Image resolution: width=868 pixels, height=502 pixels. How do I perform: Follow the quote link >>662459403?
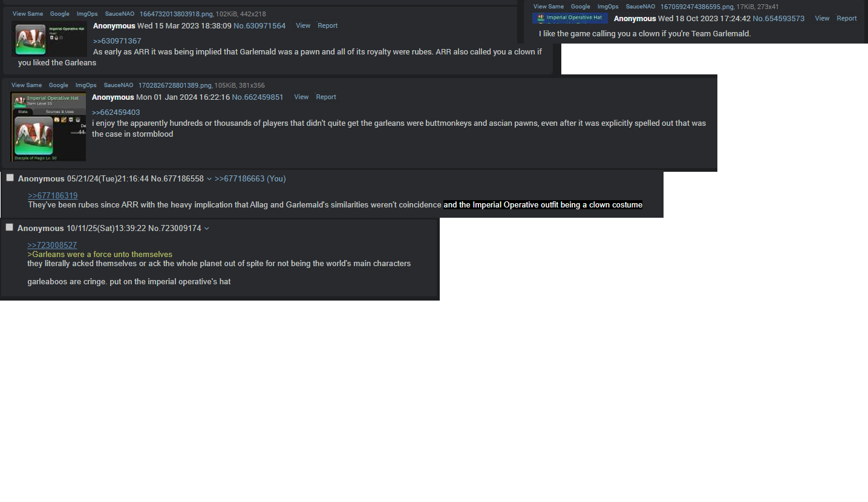coord(116,112)
